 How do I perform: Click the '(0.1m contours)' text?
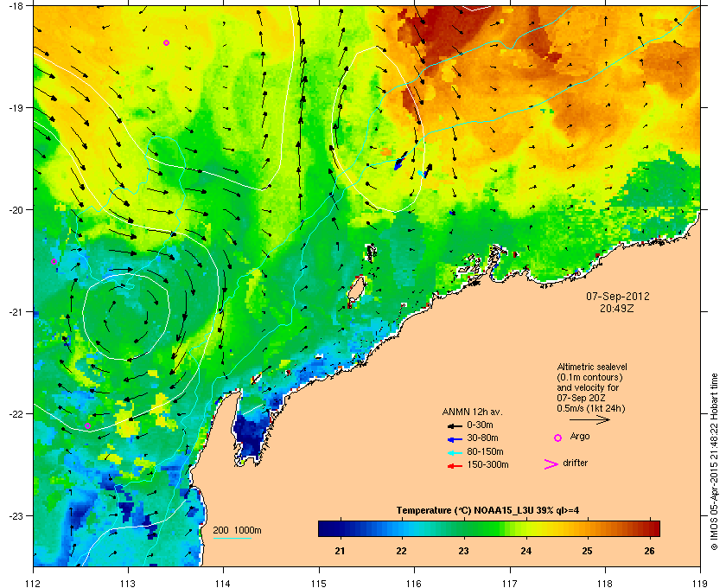point(589,377)
